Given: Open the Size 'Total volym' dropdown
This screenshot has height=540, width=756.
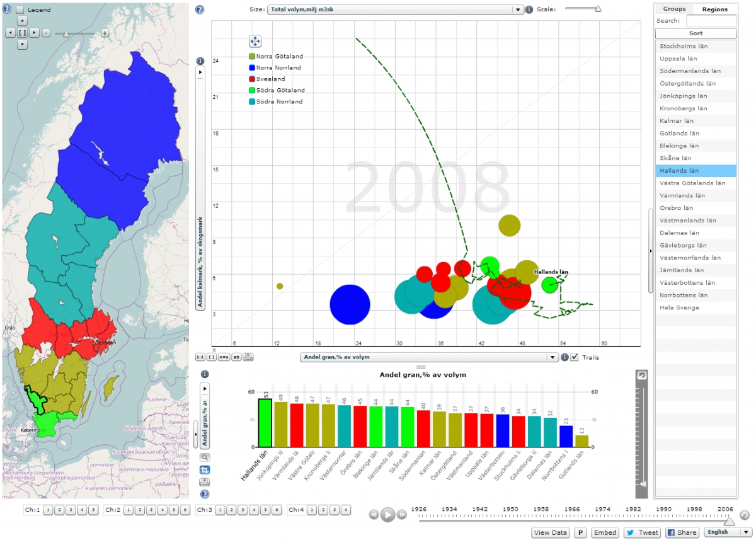Looking at the screenshot, I should pyautogui.click(x=396, y=9).
